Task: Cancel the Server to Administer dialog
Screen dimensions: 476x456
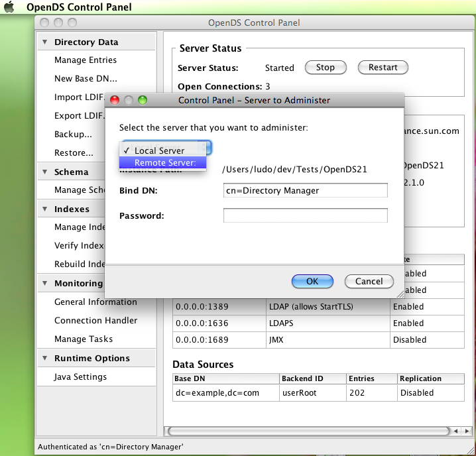Action: pos(369,282)
